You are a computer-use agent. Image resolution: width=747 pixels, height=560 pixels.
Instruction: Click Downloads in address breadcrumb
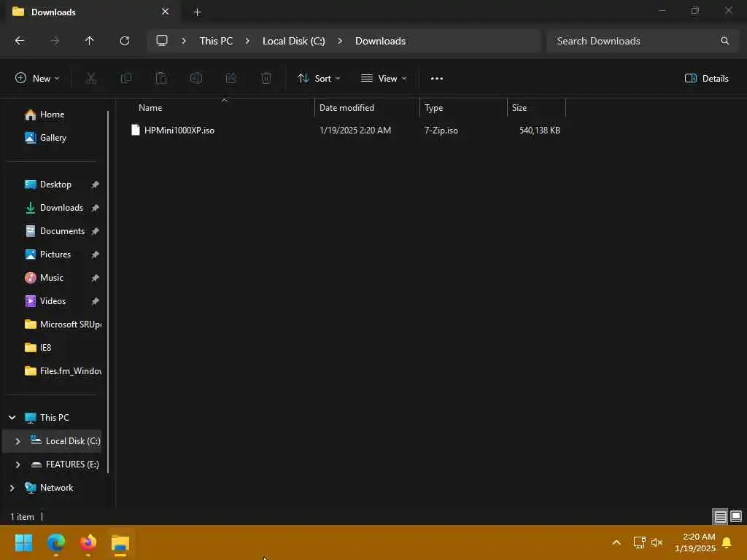[380, 41]
